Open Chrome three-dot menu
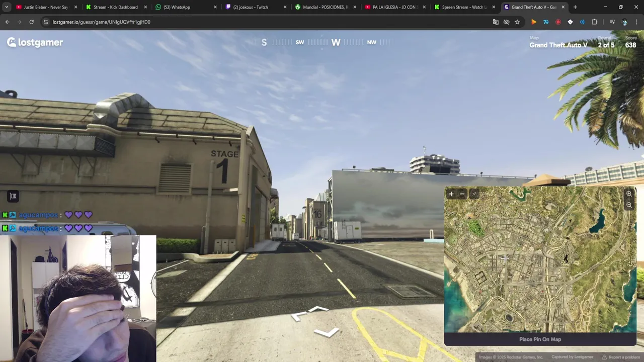The image size is (644, 362). 636,22
